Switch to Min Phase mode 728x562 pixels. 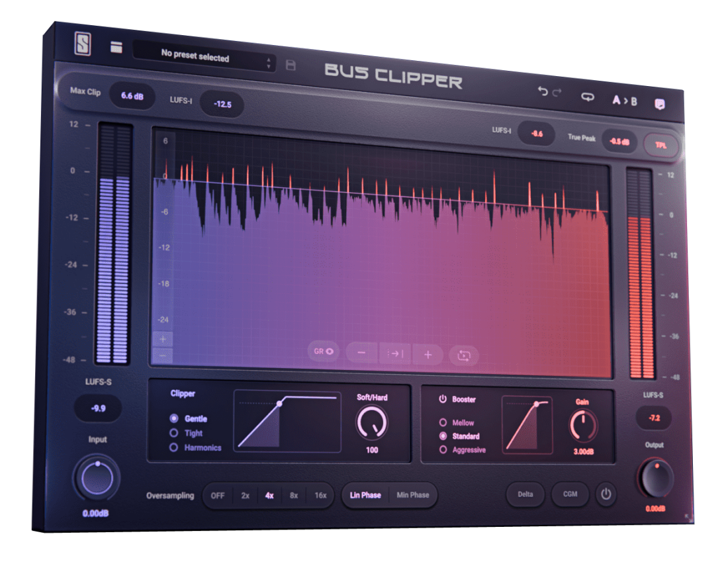pos(412,495)
